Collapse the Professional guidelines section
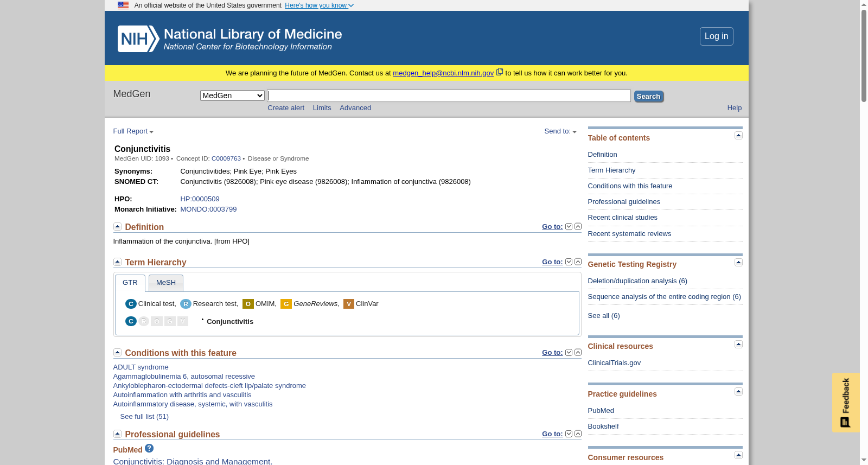Screen dimensions: 868x465 pyautogui.click(x=117, y=434)
